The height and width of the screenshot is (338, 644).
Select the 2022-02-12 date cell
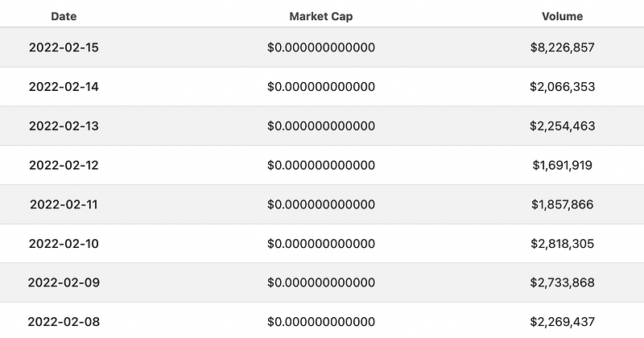[x=64, y=165]
